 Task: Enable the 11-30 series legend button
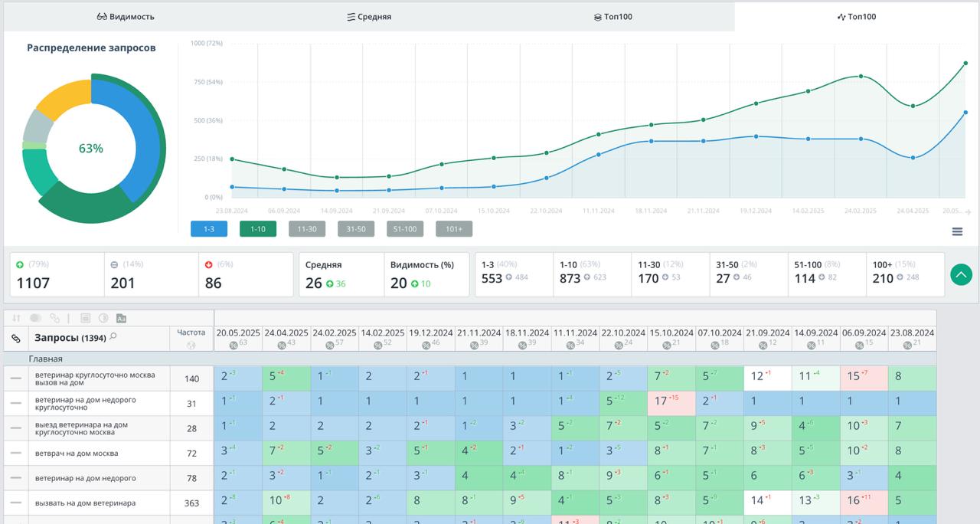click(x=307, y=228)
